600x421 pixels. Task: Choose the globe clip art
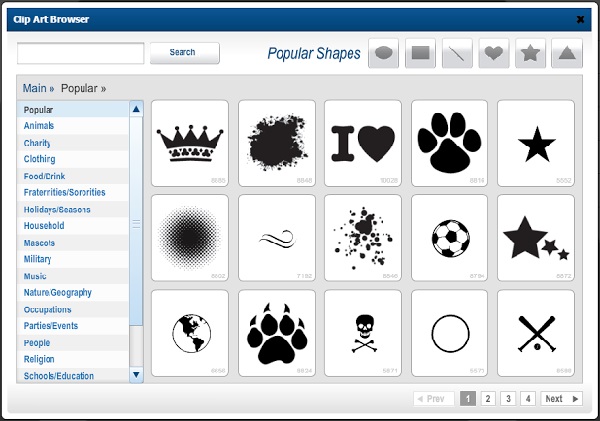click(189, 333)
